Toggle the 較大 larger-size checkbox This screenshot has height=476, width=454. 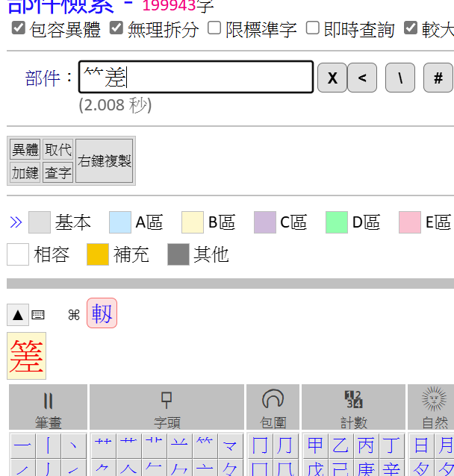(x=411, y=28)
